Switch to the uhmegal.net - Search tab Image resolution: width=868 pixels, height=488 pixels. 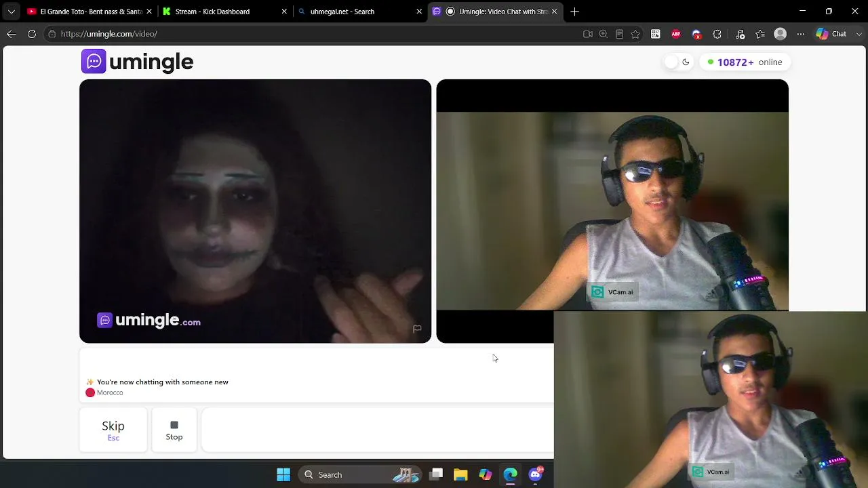pyautogui.click(x=359, y=12)
